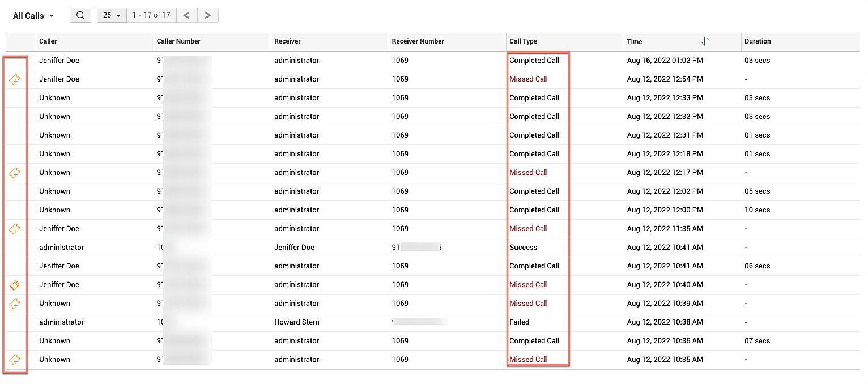Image resolution: width=868 pixels, height=384 pixels.
Task: Select the Howard Stern receiver entry
Action: [296, 322]
